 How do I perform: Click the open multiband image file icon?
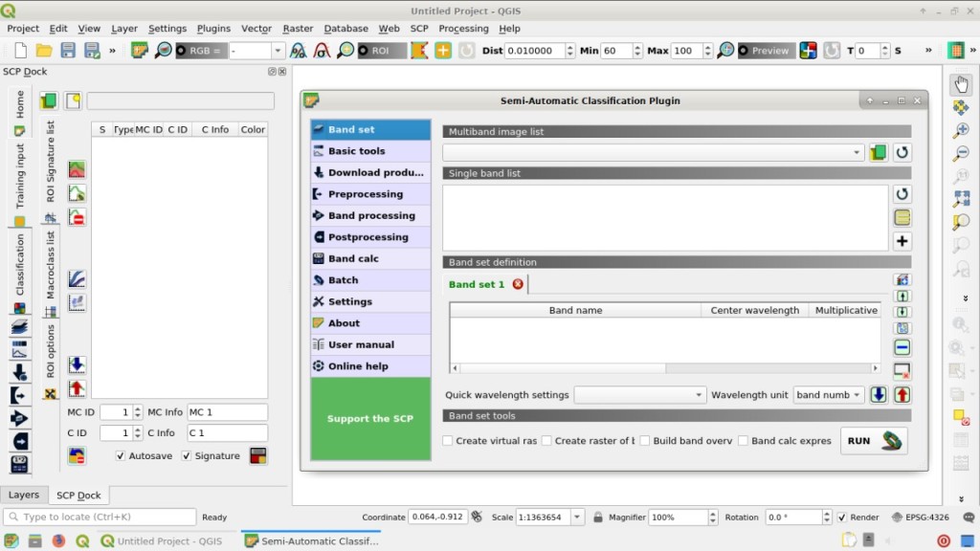pos(879,152)
